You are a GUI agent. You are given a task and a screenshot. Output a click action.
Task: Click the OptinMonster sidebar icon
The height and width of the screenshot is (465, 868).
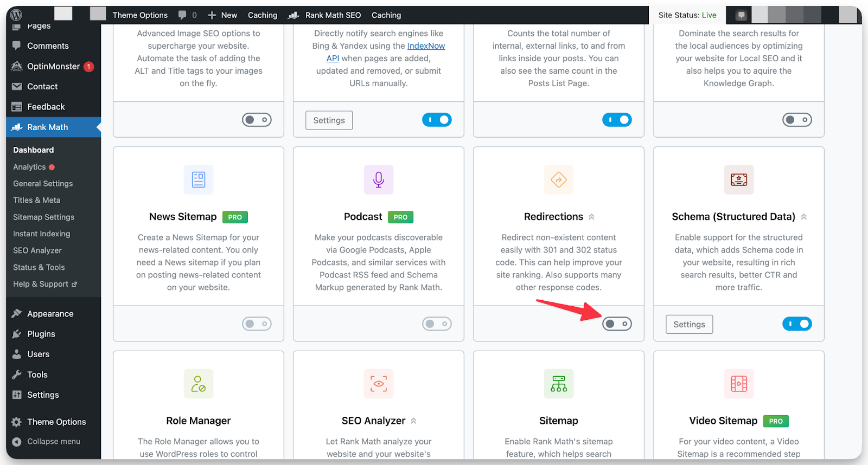tap(17, 66)
